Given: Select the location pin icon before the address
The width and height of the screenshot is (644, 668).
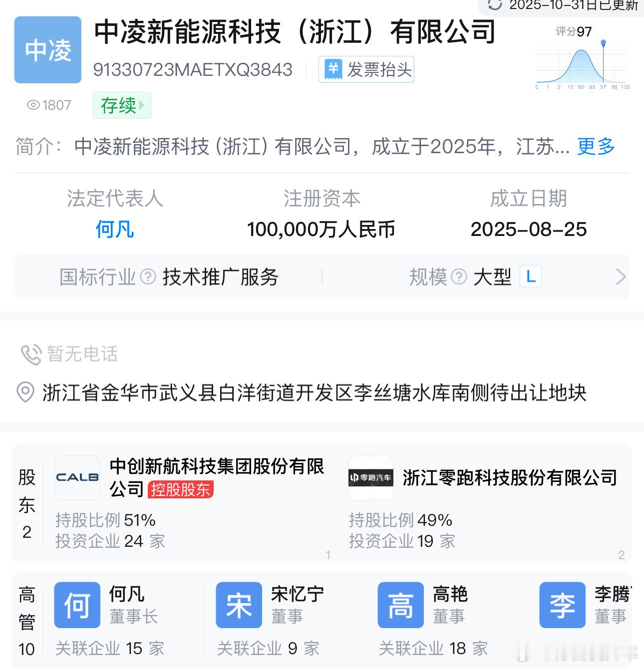Looking at the screenshot, I should [25, 393].
